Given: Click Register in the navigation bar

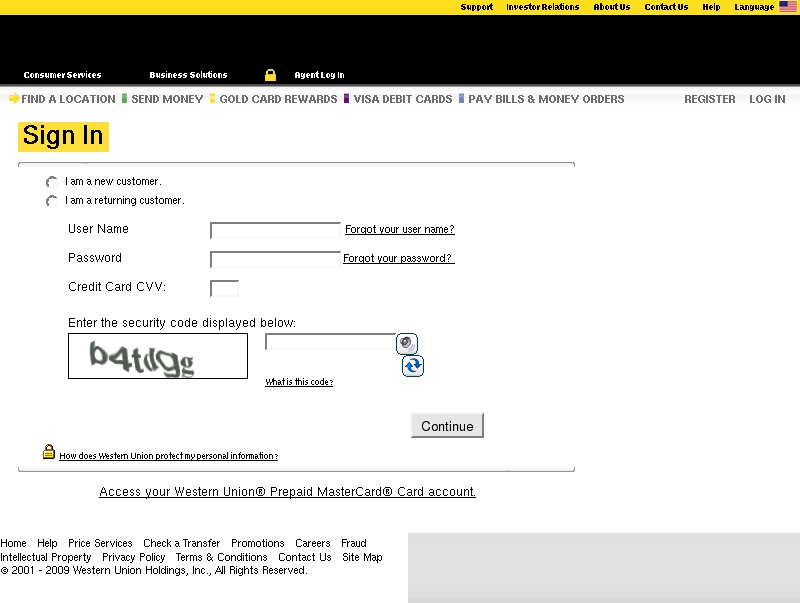Looking at the screenshot, I should tap(710, 99).
